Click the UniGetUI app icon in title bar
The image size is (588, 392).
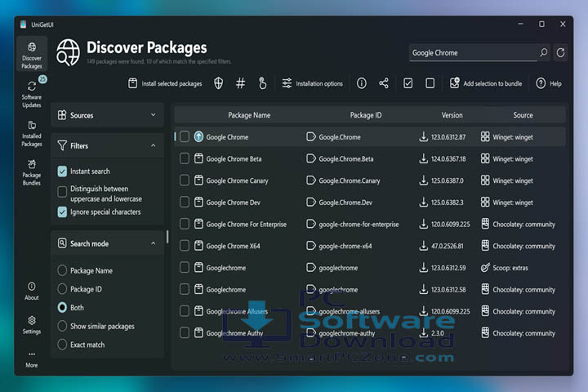pyautogui.click(x=23, y=24)
